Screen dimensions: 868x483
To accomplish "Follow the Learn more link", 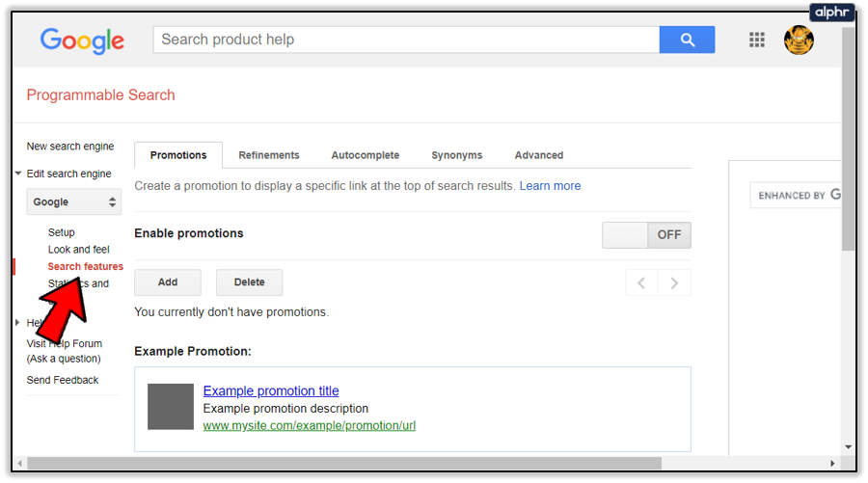I will (550, 186).
